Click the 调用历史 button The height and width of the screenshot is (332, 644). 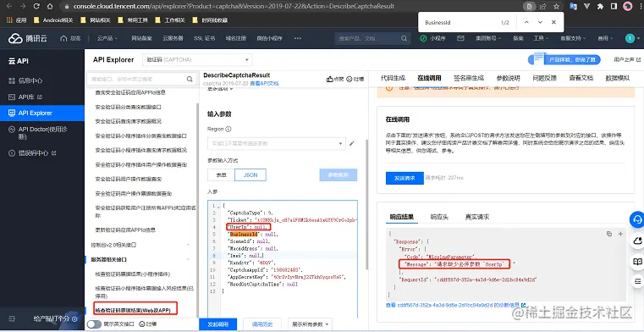pos(261,324)
